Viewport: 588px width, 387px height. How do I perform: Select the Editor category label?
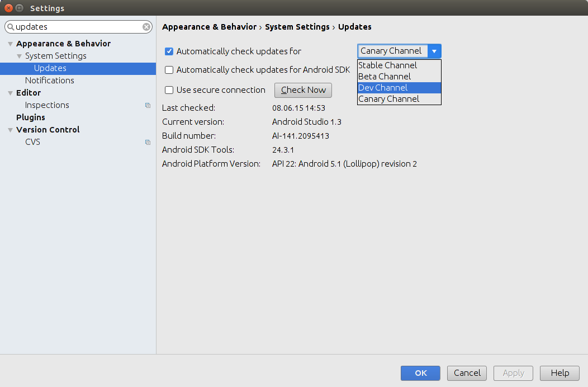point(29,93)
